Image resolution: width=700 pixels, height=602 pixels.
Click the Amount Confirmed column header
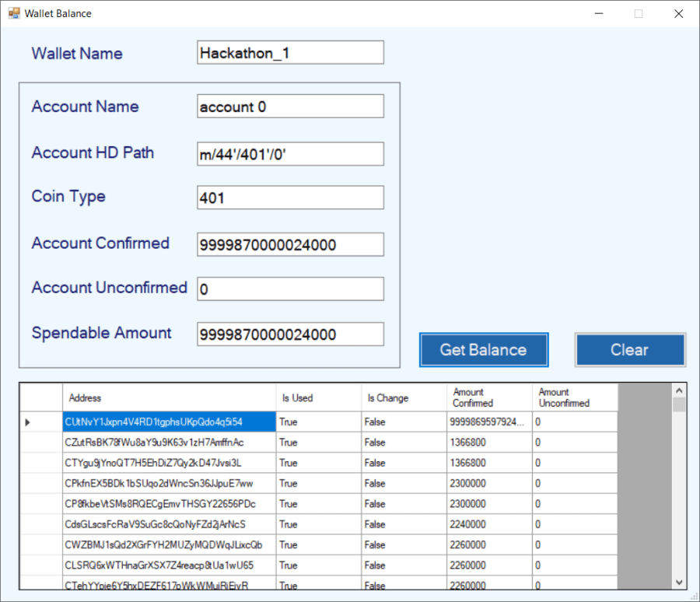click(x=486, y=397)
